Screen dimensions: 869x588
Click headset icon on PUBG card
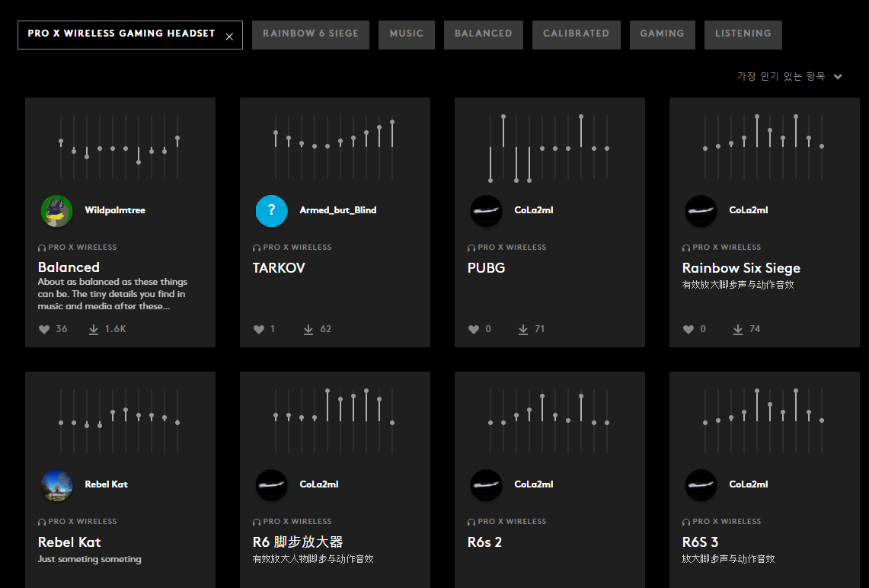(x=471, y=248)
